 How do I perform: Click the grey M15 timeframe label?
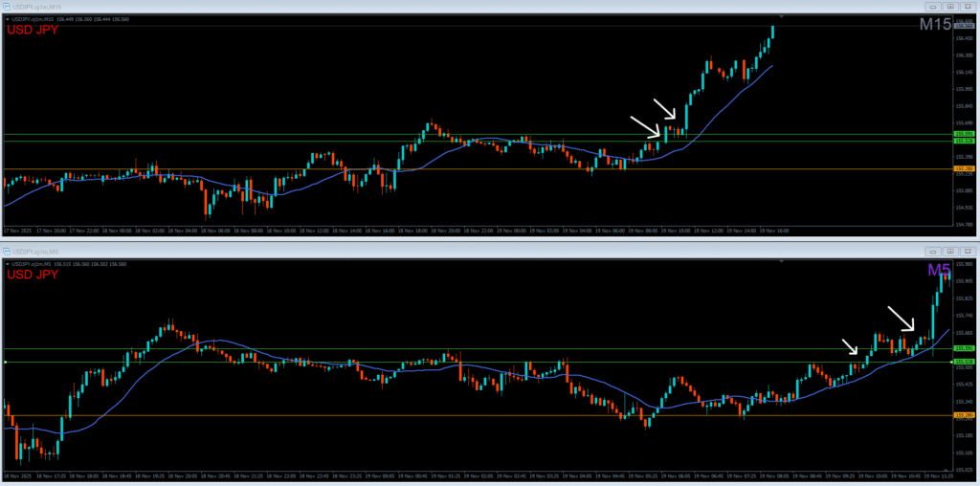(x=935, y=24)
